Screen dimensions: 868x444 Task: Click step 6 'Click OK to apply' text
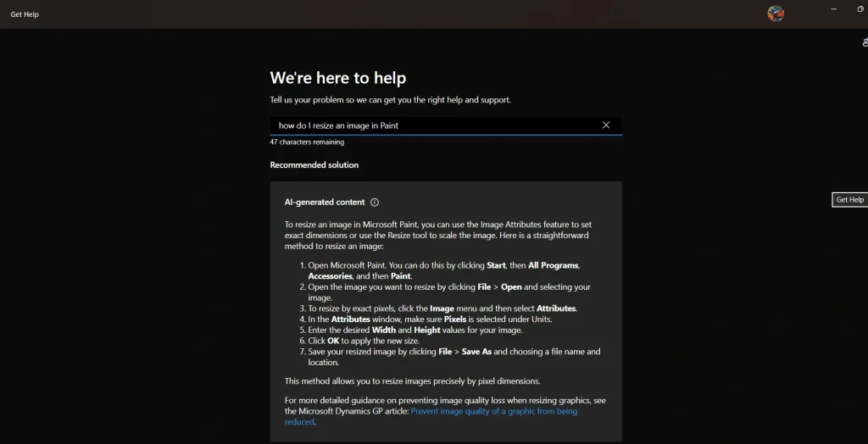[364, 341]
